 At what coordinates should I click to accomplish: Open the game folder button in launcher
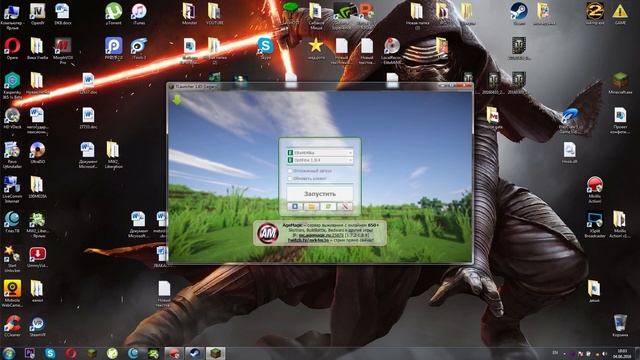pos(311,207)
